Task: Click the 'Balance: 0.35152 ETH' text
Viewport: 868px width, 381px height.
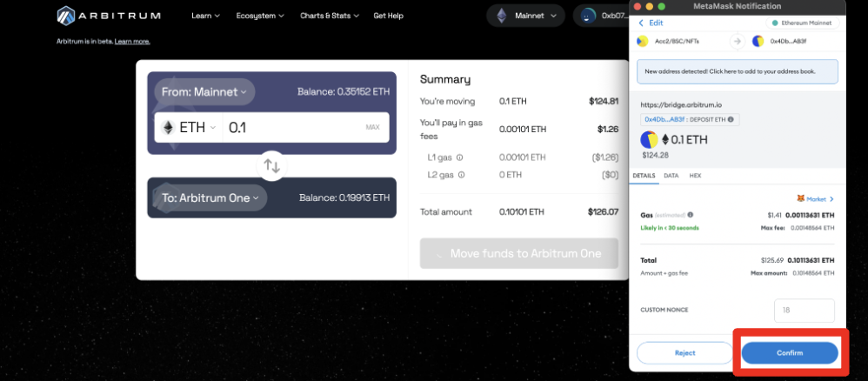Action: pos(344,92)
